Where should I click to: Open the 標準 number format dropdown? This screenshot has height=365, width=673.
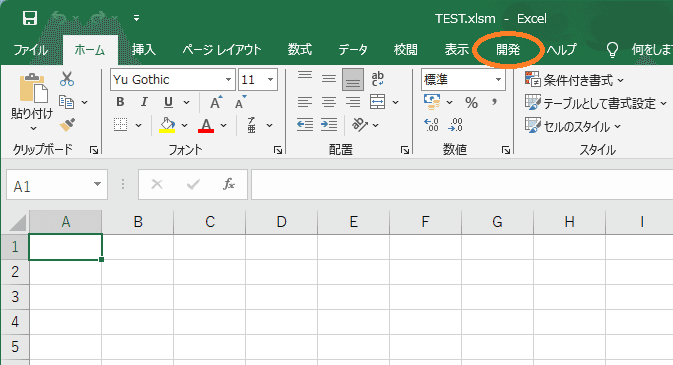[x=498, y=80]
